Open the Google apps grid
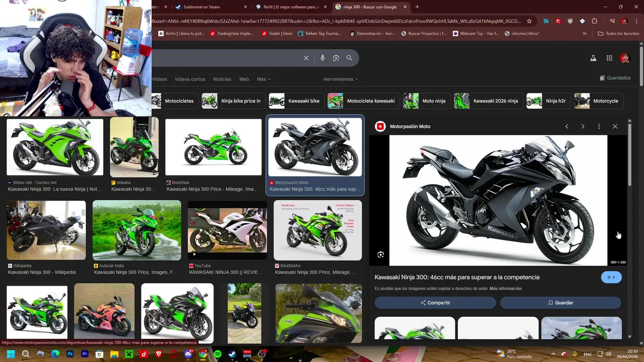644x362 pixels. 609,58
